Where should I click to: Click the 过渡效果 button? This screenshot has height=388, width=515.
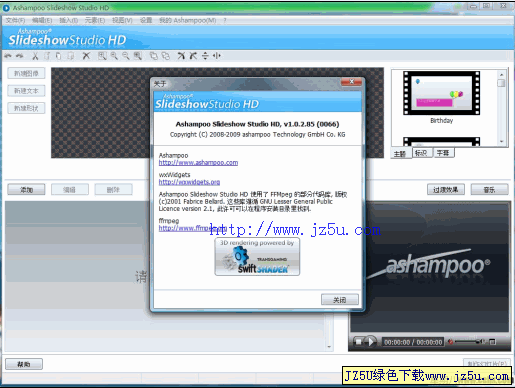point(446,190)
